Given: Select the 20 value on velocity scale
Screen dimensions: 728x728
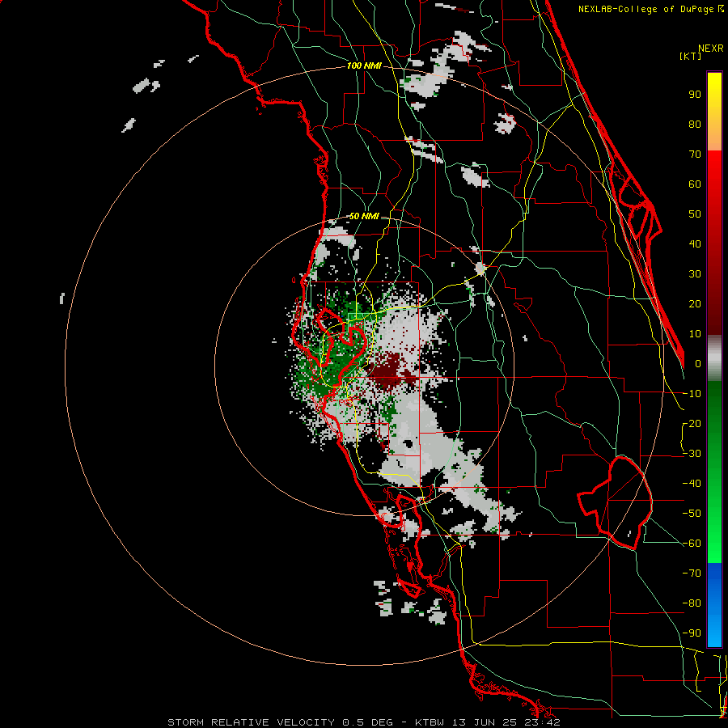Looking at the screenshot, I should pyautogui.click(x=695, y=304).
